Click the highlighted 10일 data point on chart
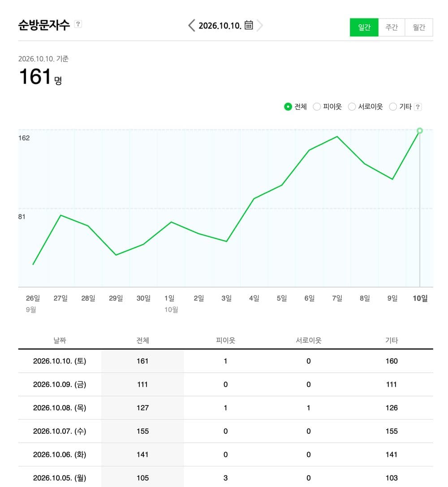The height and width of the screenshot is (487, 448). [420, 131]
